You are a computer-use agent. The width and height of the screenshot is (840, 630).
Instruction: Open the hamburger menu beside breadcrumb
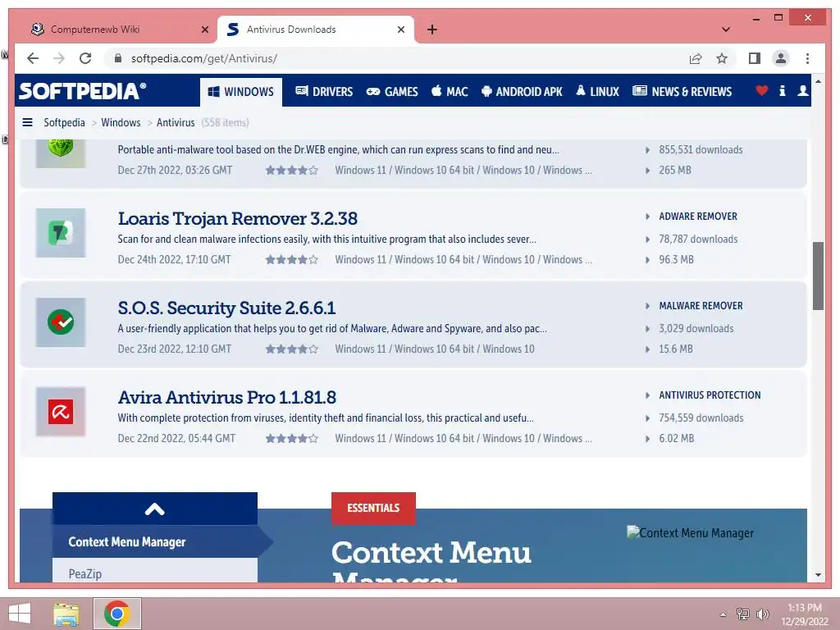point(27,123)
